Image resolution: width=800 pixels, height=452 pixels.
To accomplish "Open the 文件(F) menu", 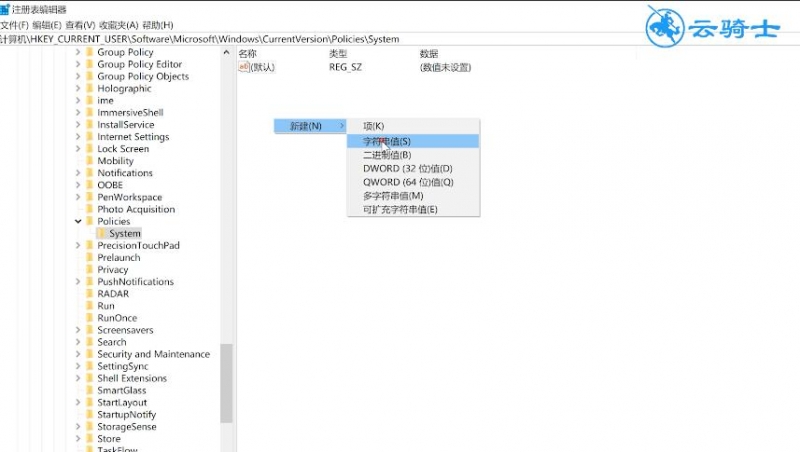I will coord(14,25).
